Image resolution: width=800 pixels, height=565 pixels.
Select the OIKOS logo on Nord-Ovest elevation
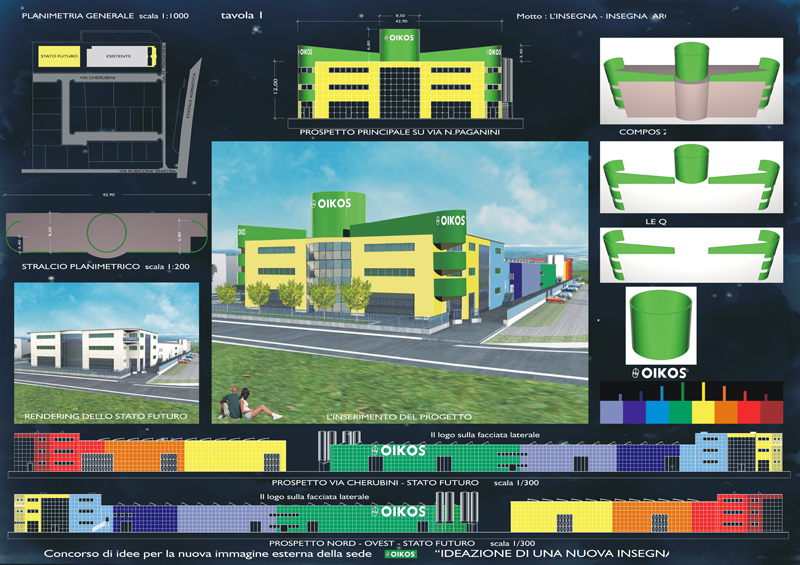point(398,511)
